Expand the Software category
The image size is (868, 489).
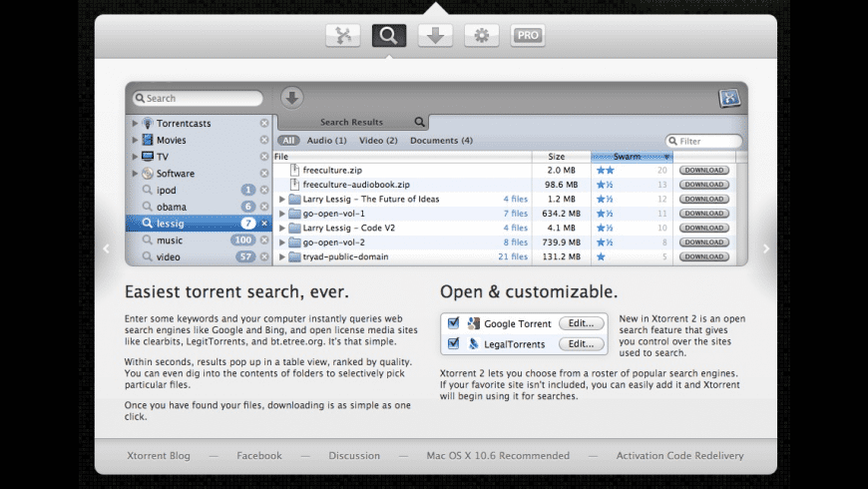(x=135, y=173)
